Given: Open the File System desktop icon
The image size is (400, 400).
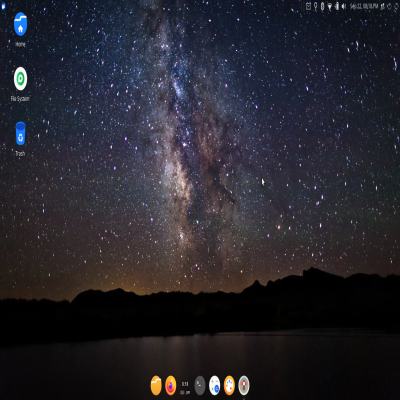Looking at the screenshot, I should tap(20, 79).
